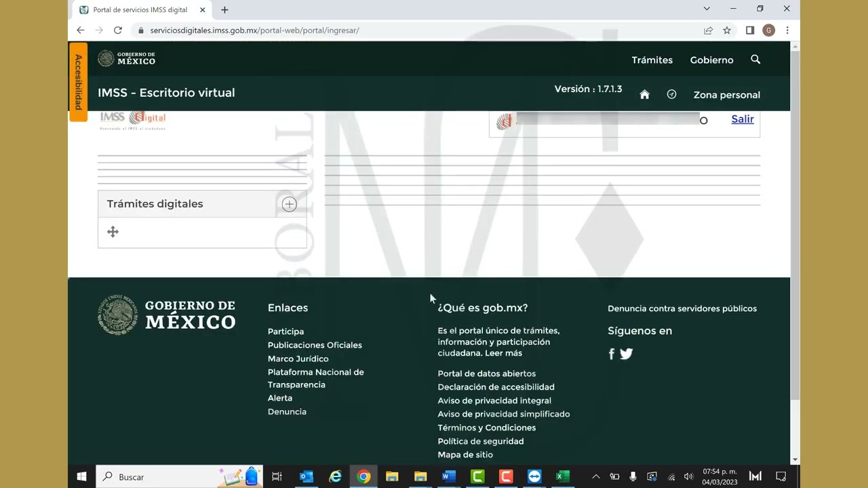The image size is (868, 488).
Task: Click the microphone icon in system tray
Action: click(633, 476)
